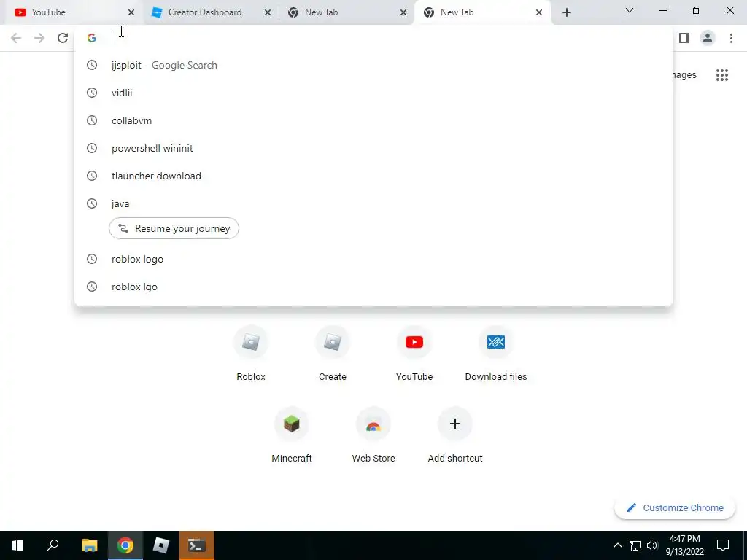Click the browser forward arrow
Screen dimensions: 747x560
coord(39,38)
